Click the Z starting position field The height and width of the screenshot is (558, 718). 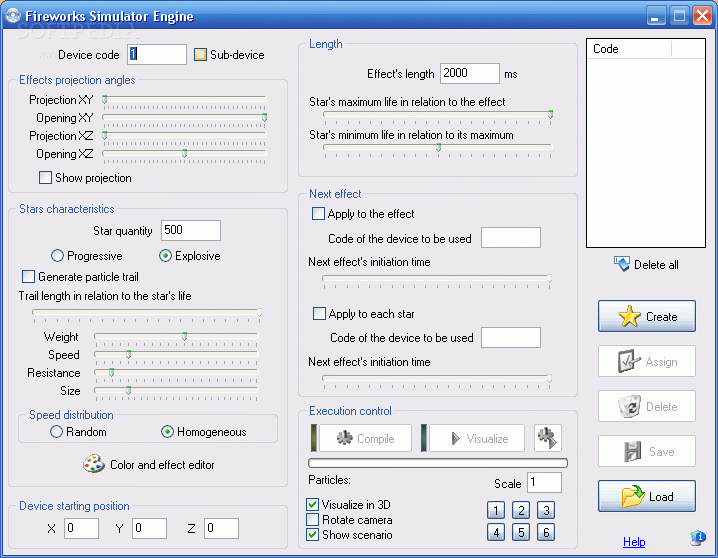click(221, 528)
